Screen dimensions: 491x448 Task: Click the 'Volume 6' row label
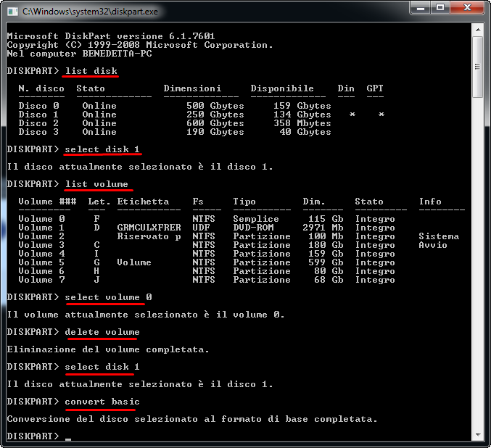click(x=41, y=271)
